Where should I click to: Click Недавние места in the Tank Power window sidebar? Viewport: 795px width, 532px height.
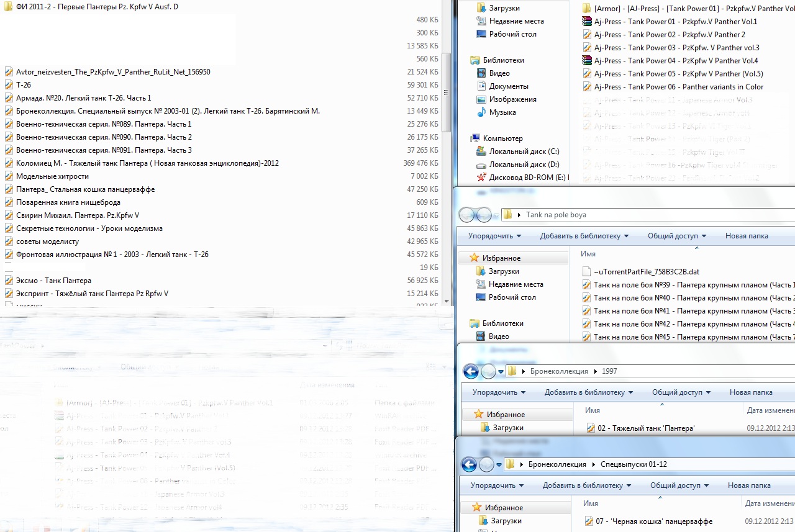click(x=516, y=21)
